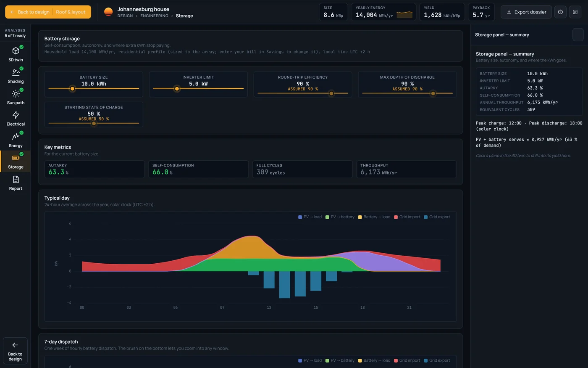This screenshot has height=368, width=588.
Task: Select Storage in the breadcrumb
Action: coord(184,16)
